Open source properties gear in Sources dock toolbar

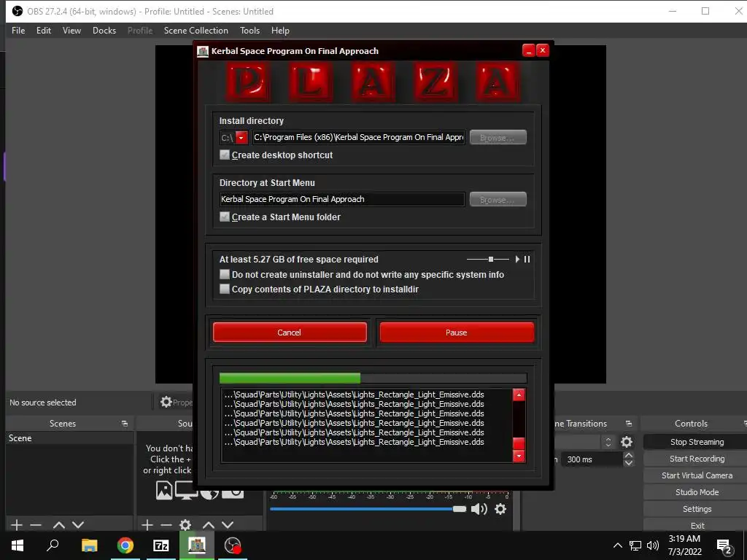[185, 525]
